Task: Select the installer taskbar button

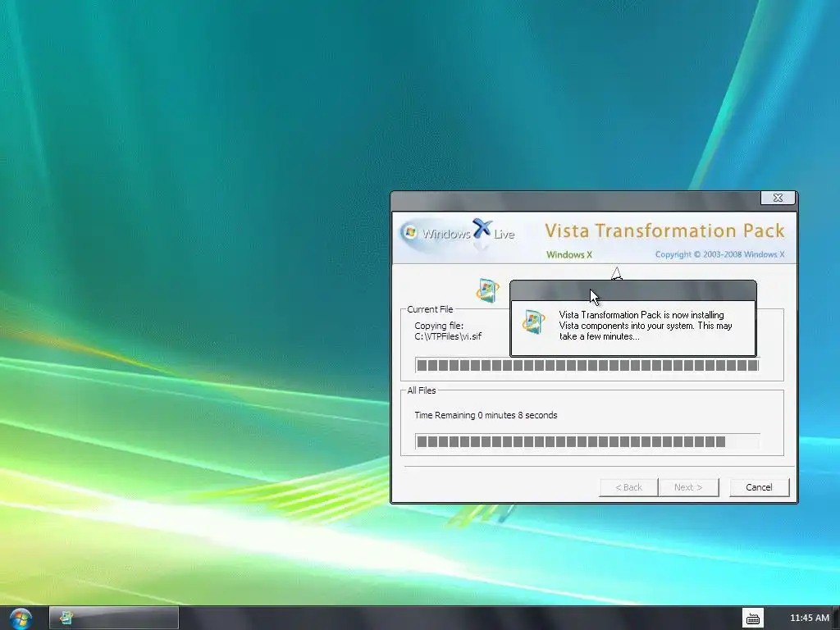Action: (113, 618)
